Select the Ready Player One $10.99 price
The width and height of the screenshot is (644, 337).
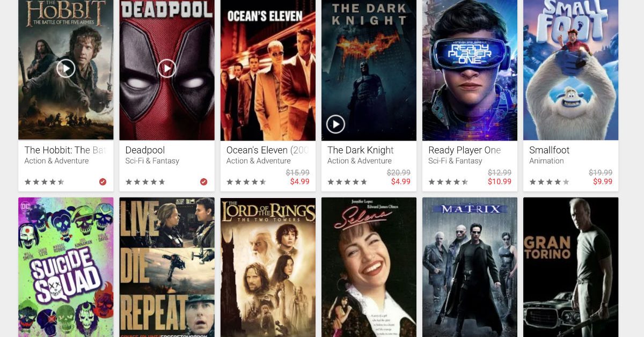pyautogui.click(x=500, y=182)
